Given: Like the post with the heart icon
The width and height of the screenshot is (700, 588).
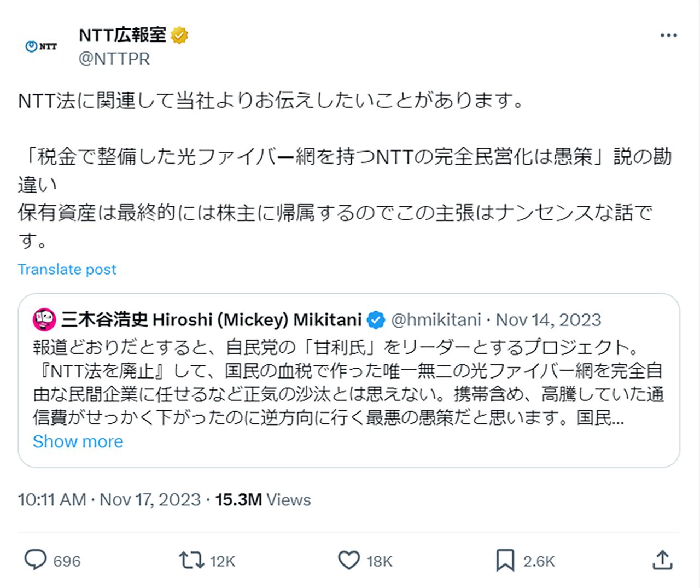Looking at the screenshot, I should 349,561.
